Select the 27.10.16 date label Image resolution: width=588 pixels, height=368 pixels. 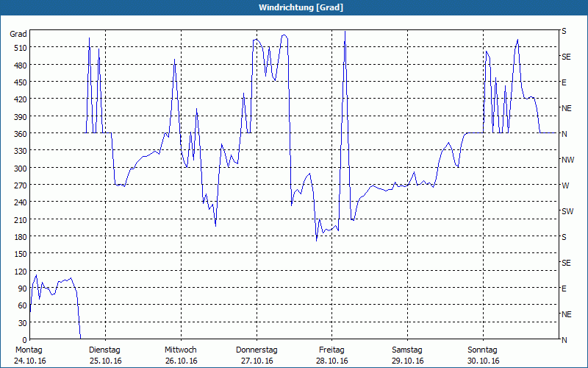coord(257,361)
